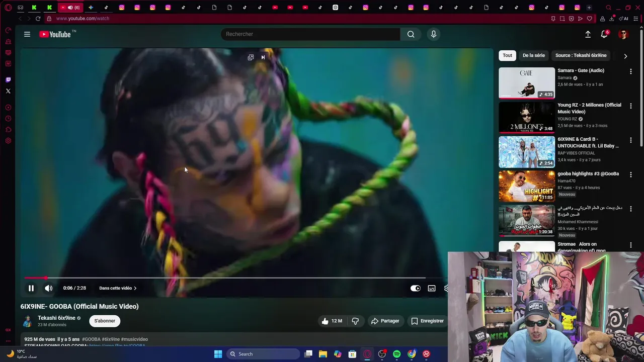Open options for the Mohamed Khammessi video
644x362 pixels.
pyautogui.click(x=631, y=209)
